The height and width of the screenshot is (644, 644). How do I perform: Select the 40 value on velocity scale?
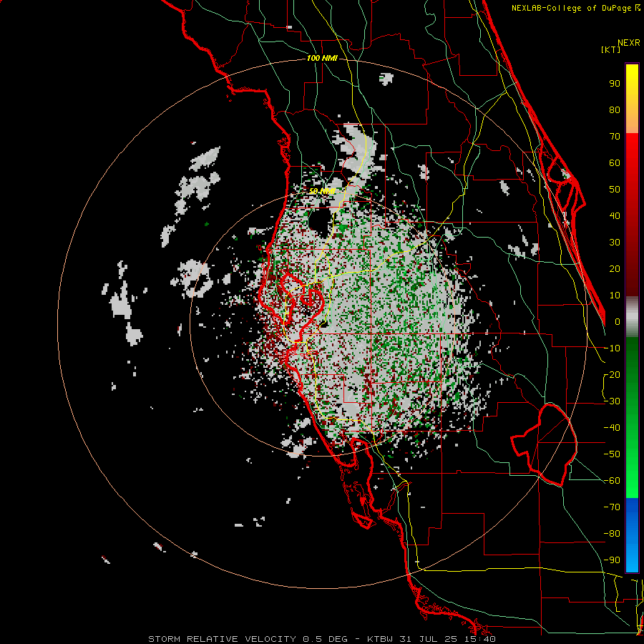click(615, 215)
